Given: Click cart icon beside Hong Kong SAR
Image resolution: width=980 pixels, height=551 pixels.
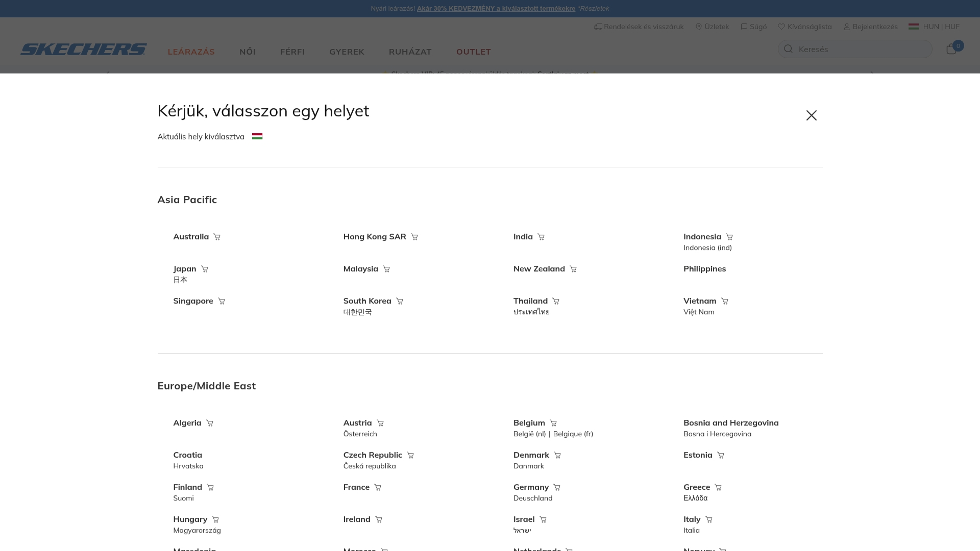Looking at the screenshot, I should coord(414,237).
